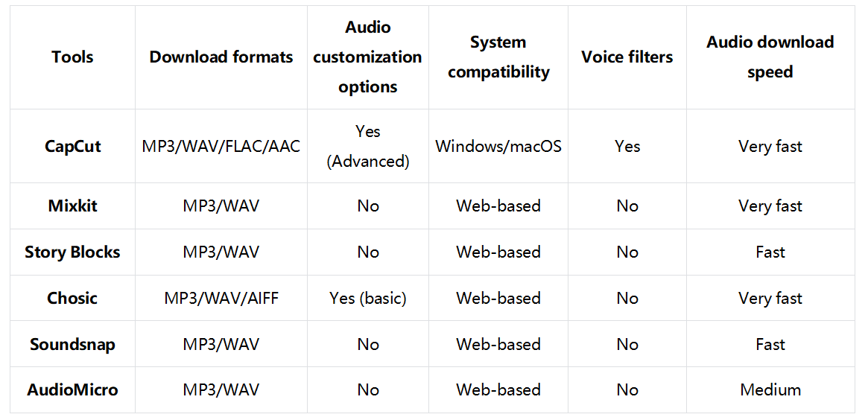Screen dimensions: 868x420
Task: Click the Audio customization options header
Action: click(367, 57)
